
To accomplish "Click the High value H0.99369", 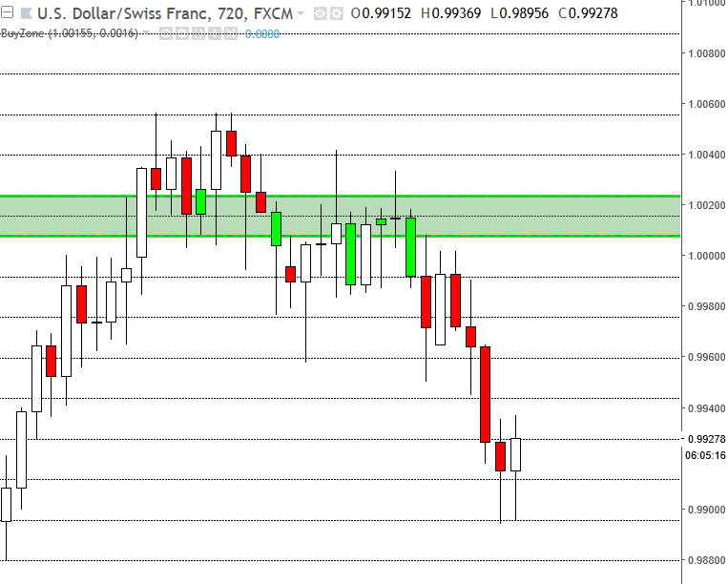I will tap(450, 13).
